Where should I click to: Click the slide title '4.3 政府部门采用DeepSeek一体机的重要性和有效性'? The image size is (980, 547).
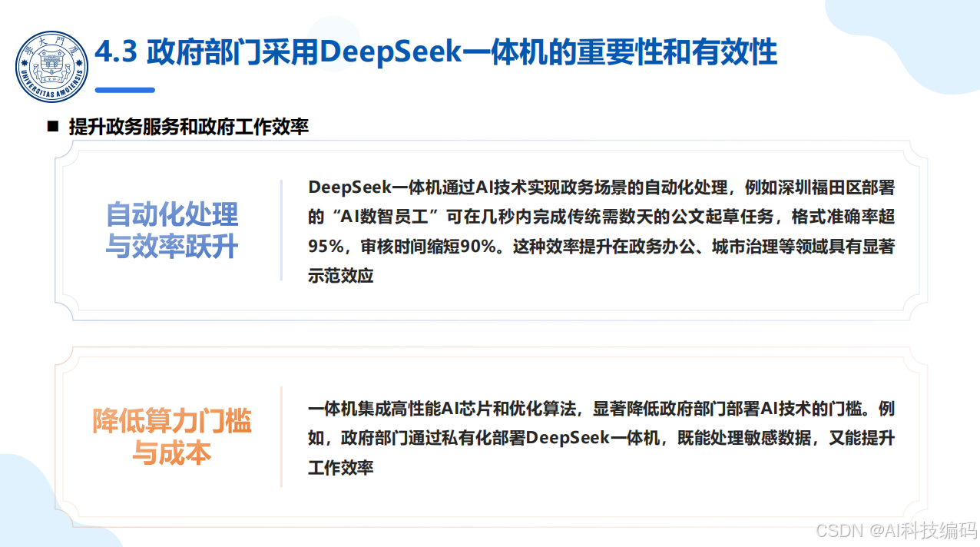pyautogui.click(x=435, y=53)
